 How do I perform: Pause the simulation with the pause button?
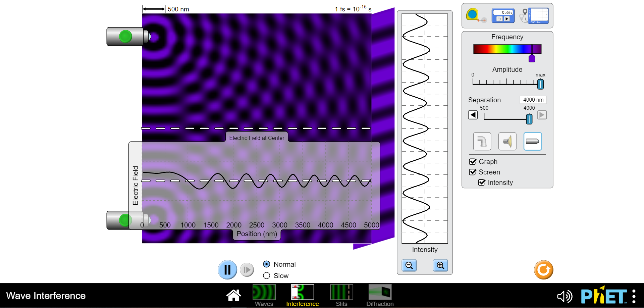[x=227, y=269]
